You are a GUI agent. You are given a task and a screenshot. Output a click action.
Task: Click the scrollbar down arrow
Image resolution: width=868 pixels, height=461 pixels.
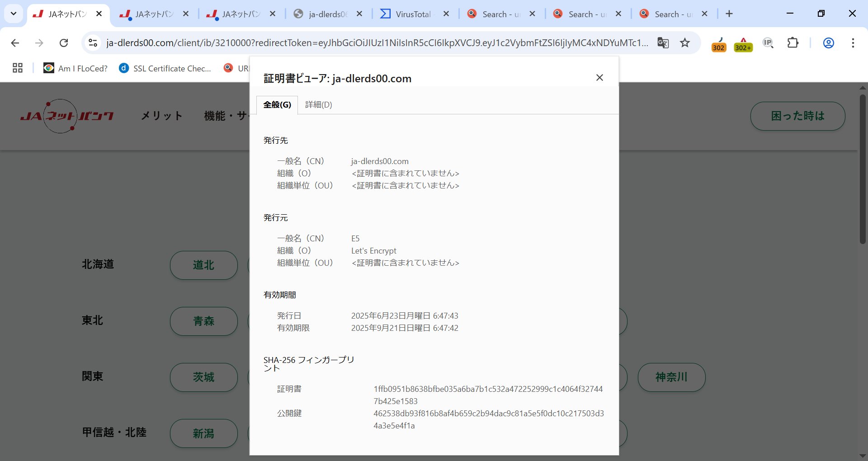click(x=863, y=456)
